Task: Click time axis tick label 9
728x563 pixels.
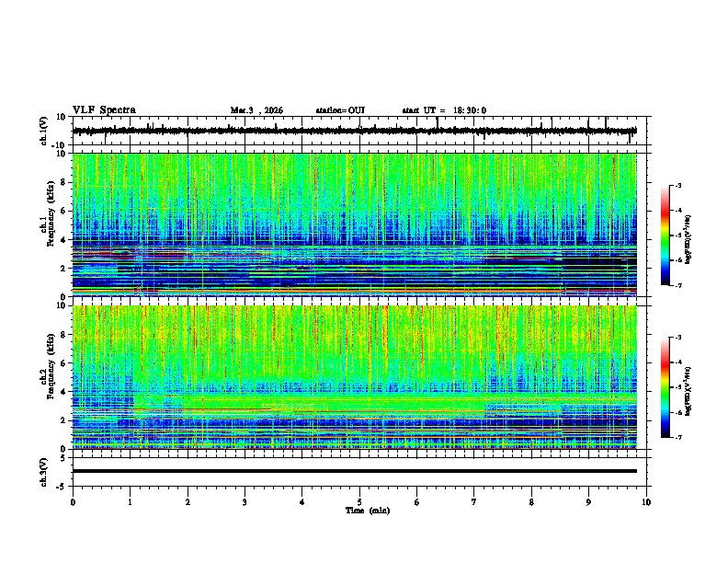Action: click(588, 502)
